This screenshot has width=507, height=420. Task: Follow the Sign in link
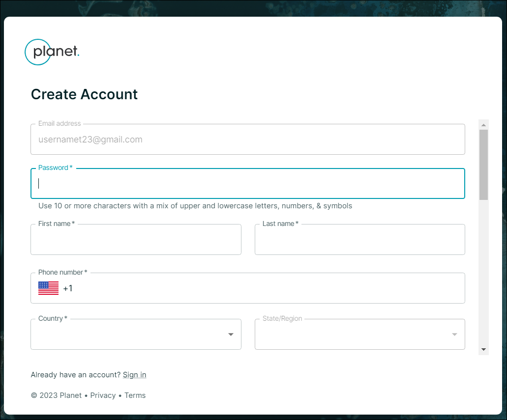[x=134, y=375]
